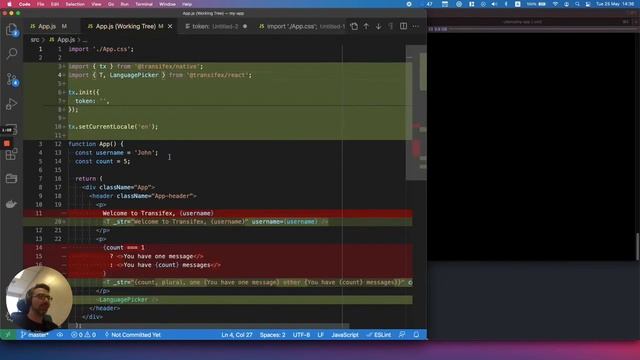Click the red stop recording button
The height and width of the screenshot is (360, 640).
pyautogui.click(x=7, y=143)
